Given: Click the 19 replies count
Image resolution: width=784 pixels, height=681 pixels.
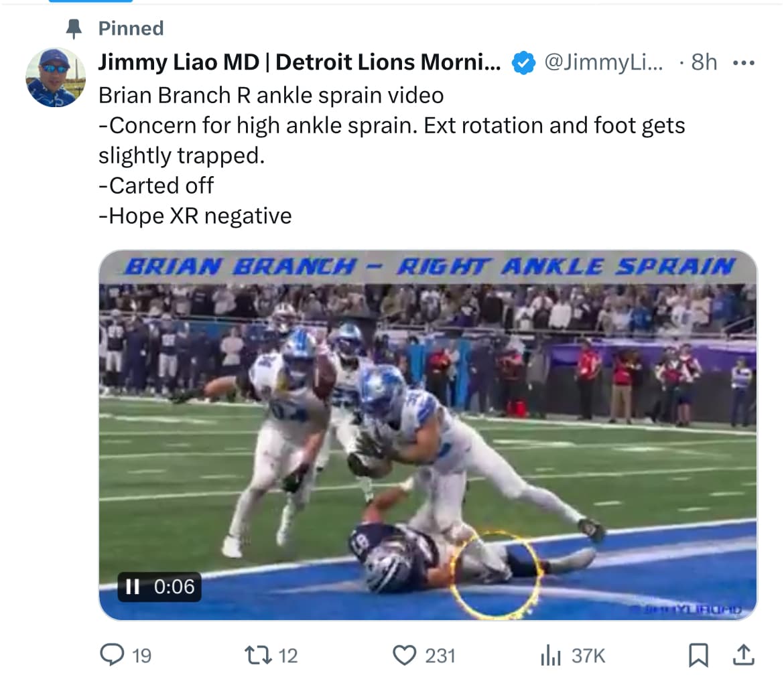Looking at the screenshot, I should pyautogui.click(x=141, y=655).
